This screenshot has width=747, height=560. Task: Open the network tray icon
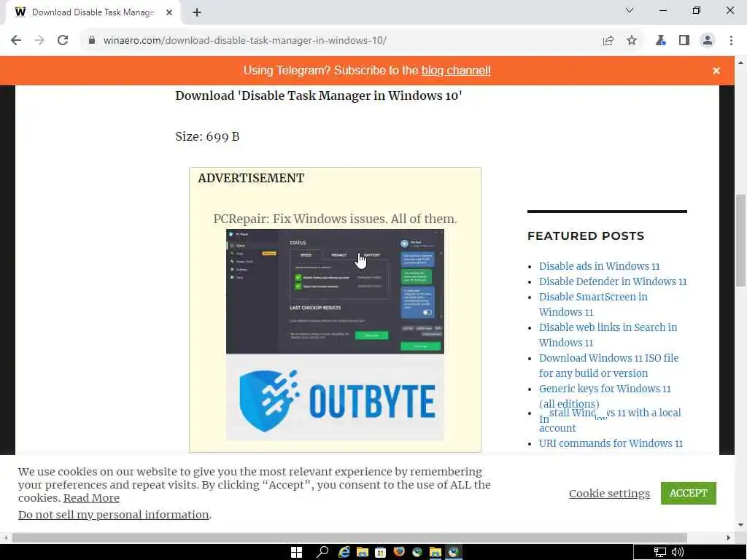coord(659,553)
